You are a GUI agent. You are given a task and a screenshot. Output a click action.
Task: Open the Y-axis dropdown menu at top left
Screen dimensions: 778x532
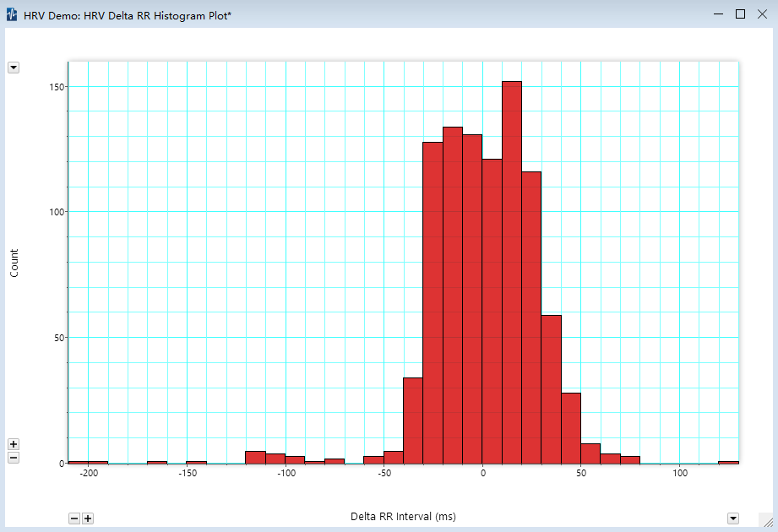coord(14,68)
